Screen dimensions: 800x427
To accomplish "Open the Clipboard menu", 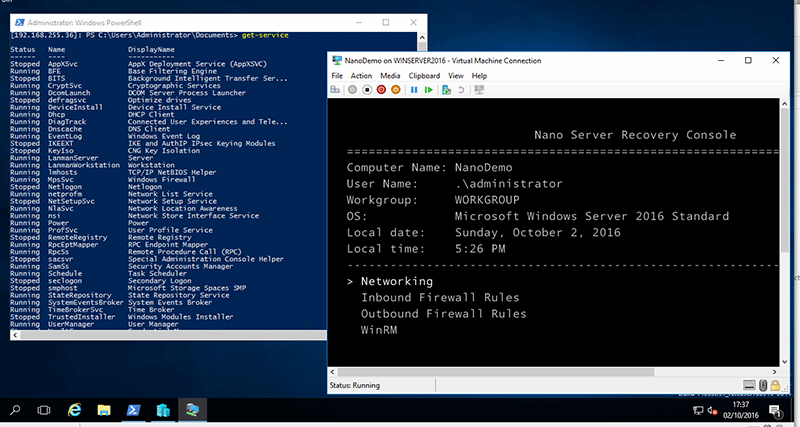I will [x=424, y=76].
